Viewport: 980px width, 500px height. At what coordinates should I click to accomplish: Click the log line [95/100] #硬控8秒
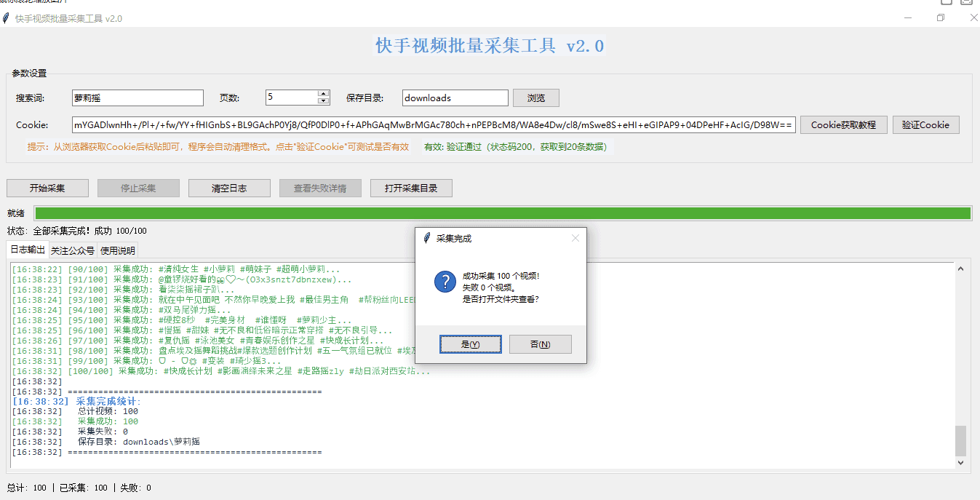(181, 320)
